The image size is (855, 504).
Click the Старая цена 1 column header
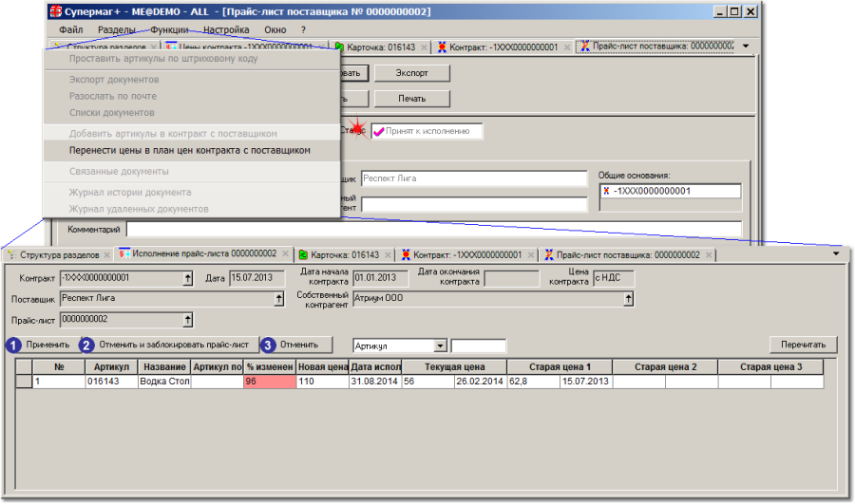(x=560, y=367)
